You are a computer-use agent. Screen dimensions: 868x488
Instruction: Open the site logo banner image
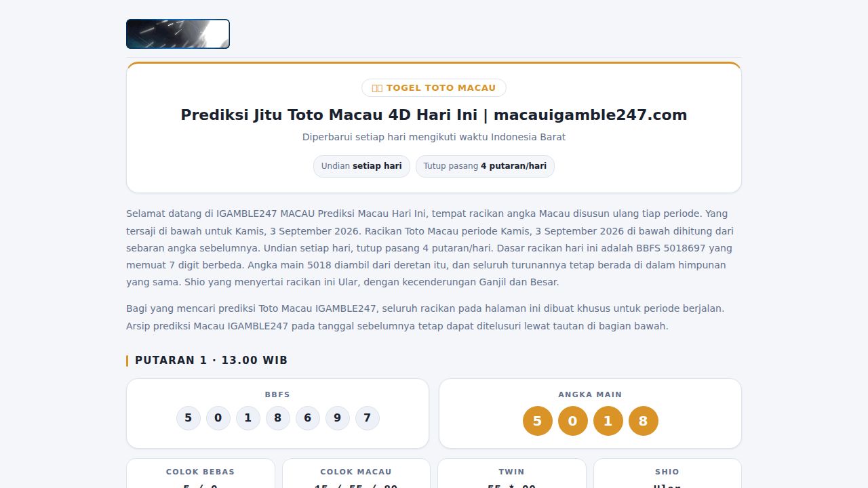(x=178, y=34)
